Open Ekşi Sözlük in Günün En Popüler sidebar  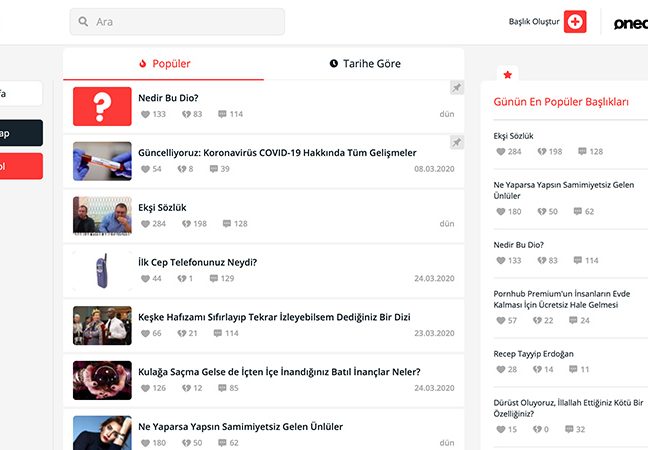point(513,136)
